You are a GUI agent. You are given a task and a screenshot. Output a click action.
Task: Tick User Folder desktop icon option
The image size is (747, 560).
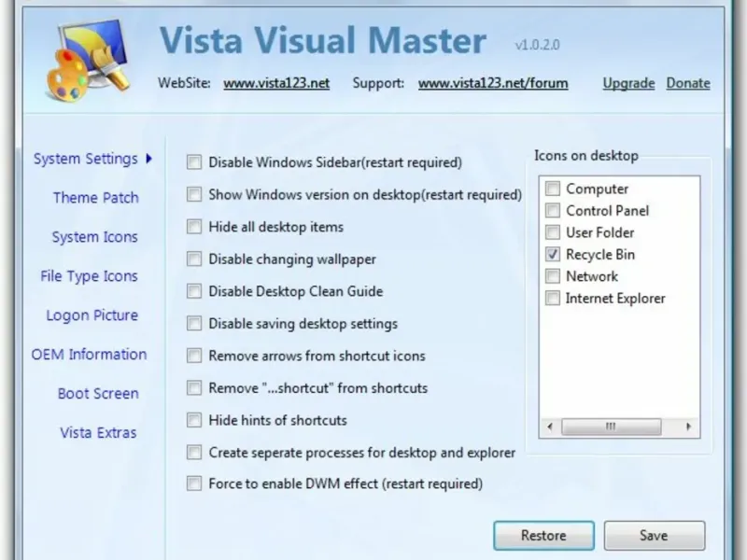point(553,232)
